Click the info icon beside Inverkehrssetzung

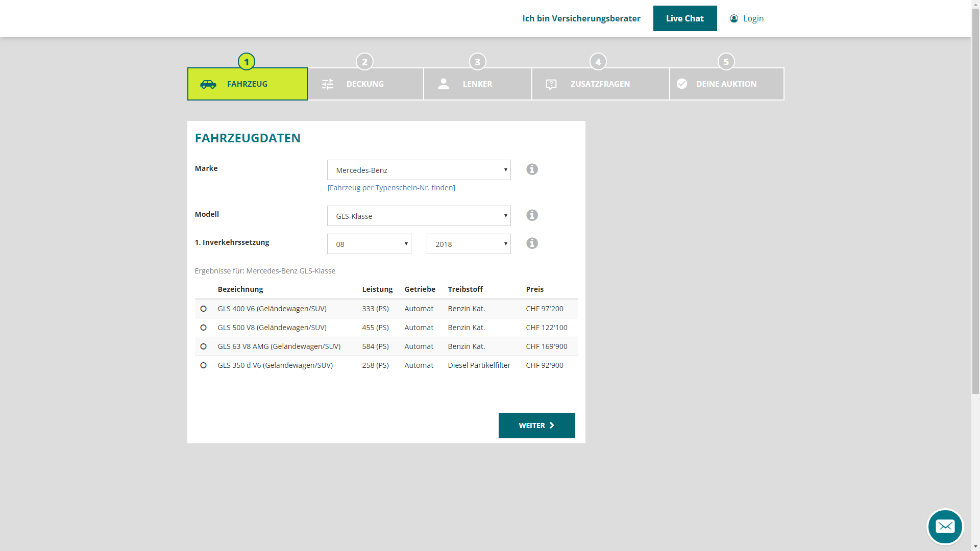532,243
